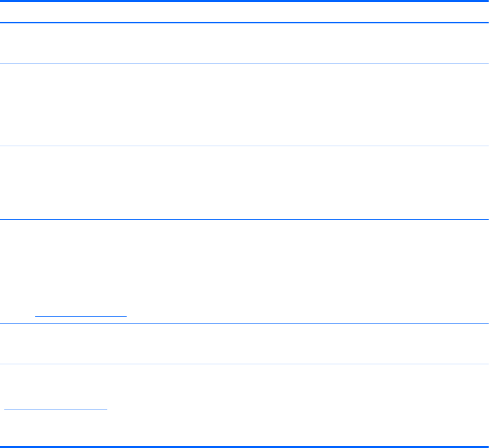The width and height of the screenshot is (489, 448).
Task: Click the thick blue top border line
Action: point(244,2)
